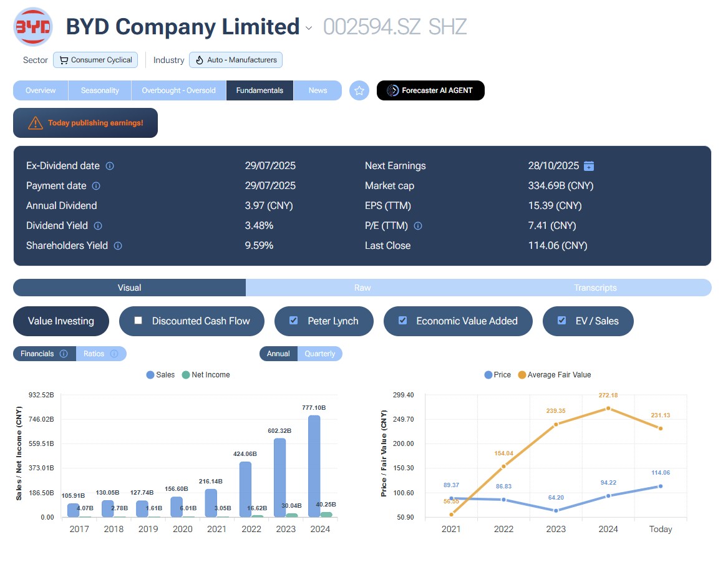Click the Shareholders Yield value 9.59%
Image resolution: width=728 pixels, height=567 pixels.
coord(259,246)
